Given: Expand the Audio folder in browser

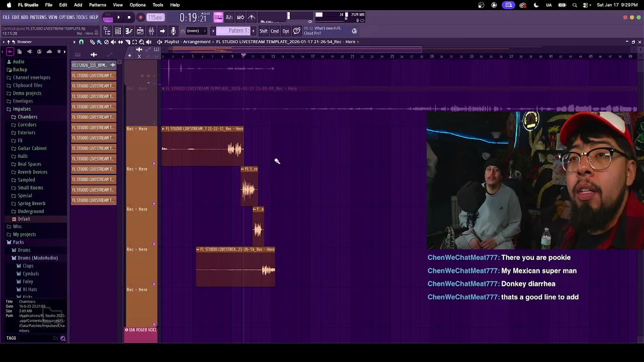Looking at the screenshot, I should pos(18,62).
